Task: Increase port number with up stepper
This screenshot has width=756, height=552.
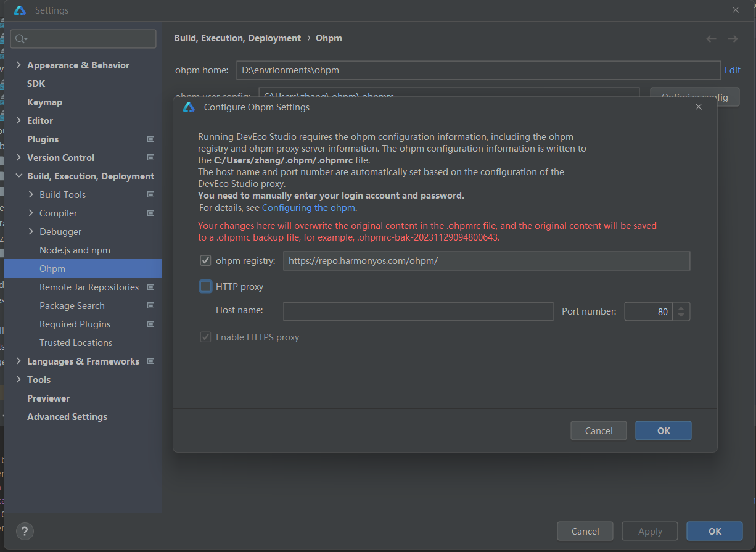Action: (681, 307)
